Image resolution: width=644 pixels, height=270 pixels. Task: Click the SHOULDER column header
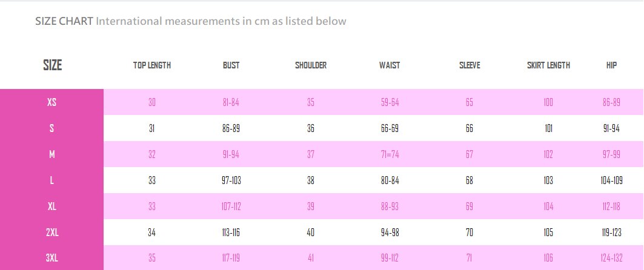[x=311, y=65]
